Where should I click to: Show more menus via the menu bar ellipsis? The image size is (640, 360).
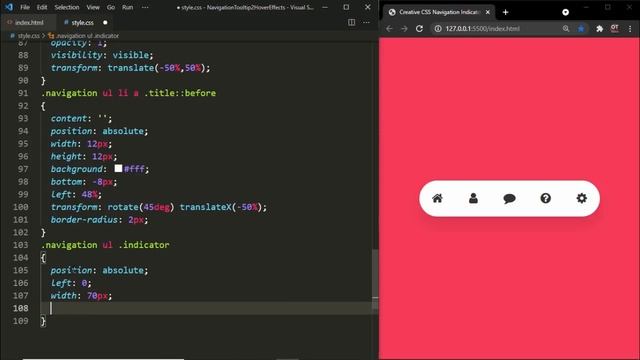pos(145,7)
